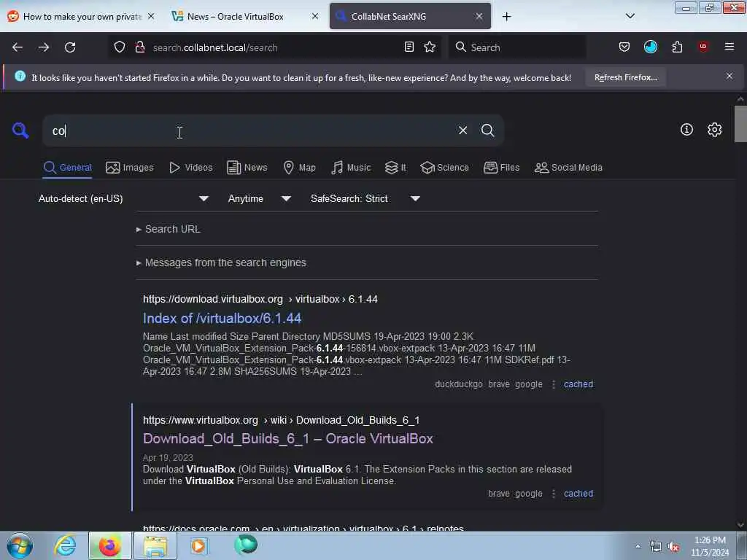Select the CollabNet SearXNG tab

click(x=410, y=16)
